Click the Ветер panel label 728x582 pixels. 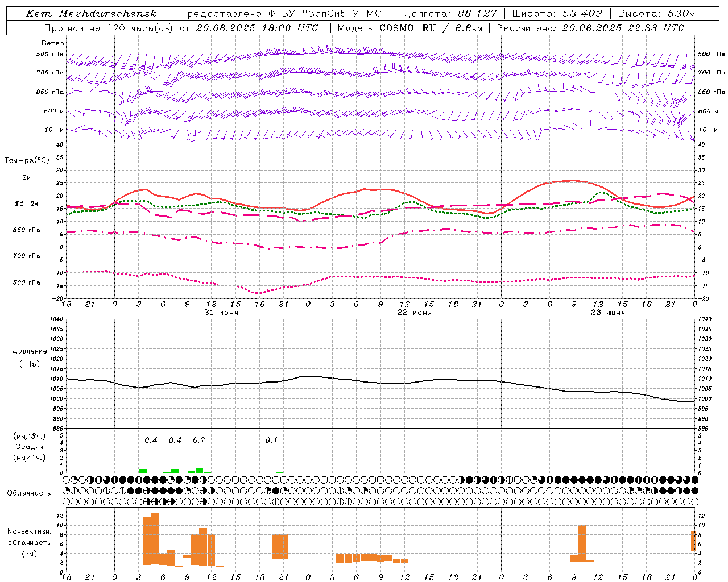click(x=53, y=43)
